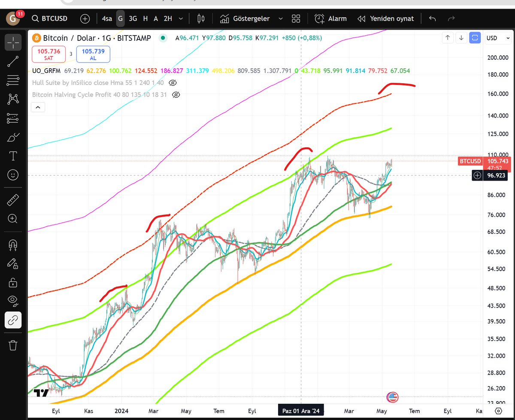Expand the timeframe list dropdown
Screen dimensions: 515x420
tap(181, 19)
